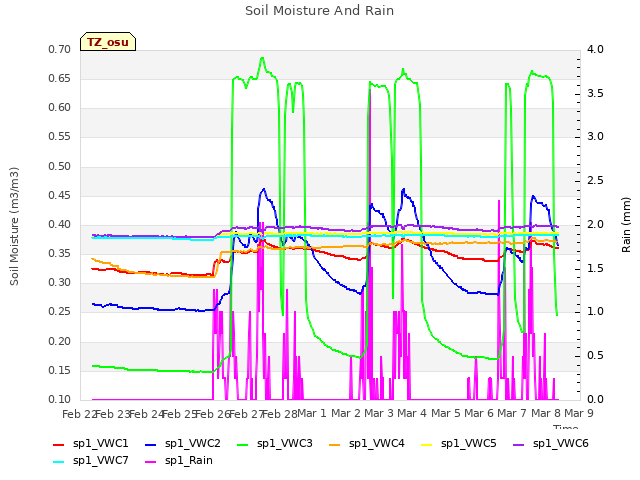Click the chart title Soil Moisture And Rain

click(x=320, y=11)
